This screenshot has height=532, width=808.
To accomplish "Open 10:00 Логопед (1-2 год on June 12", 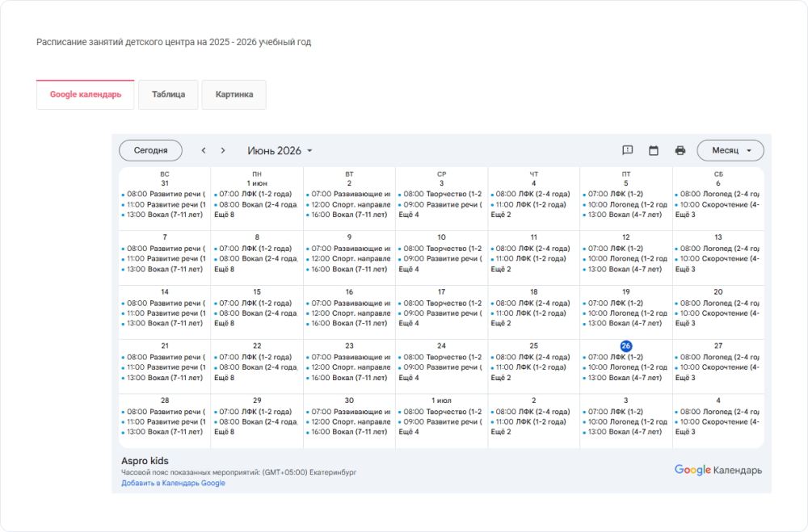I will click(x=625, y=258).
